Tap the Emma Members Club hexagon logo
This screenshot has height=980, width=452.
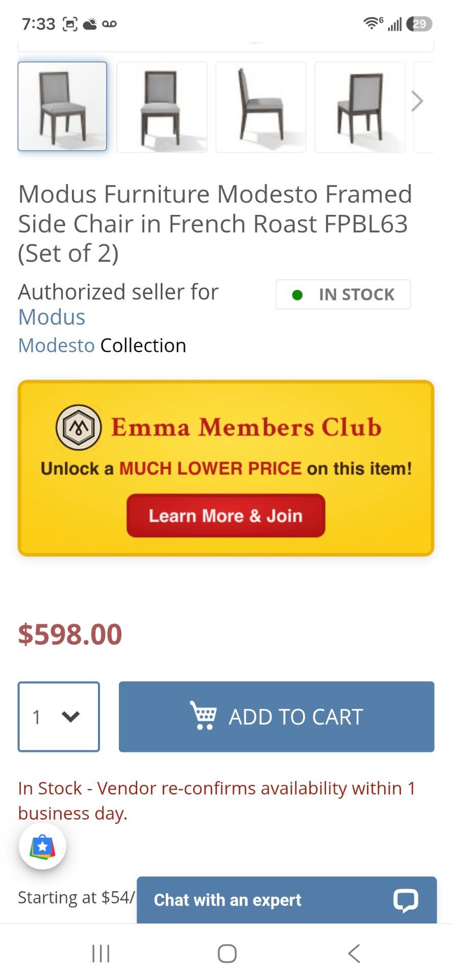[x=79, y=427]
